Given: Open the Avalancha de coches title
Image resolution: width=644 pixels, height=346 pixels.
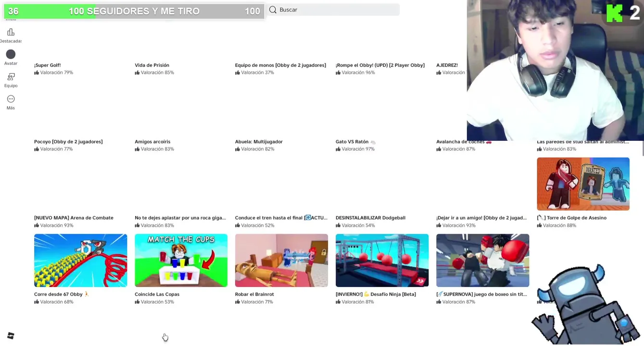Looking at the screenshot, I should pyautogui.click(x=464, y=142).
